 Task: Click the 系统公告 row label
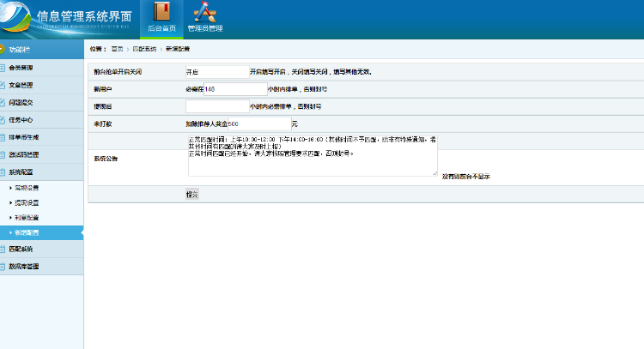106,159
